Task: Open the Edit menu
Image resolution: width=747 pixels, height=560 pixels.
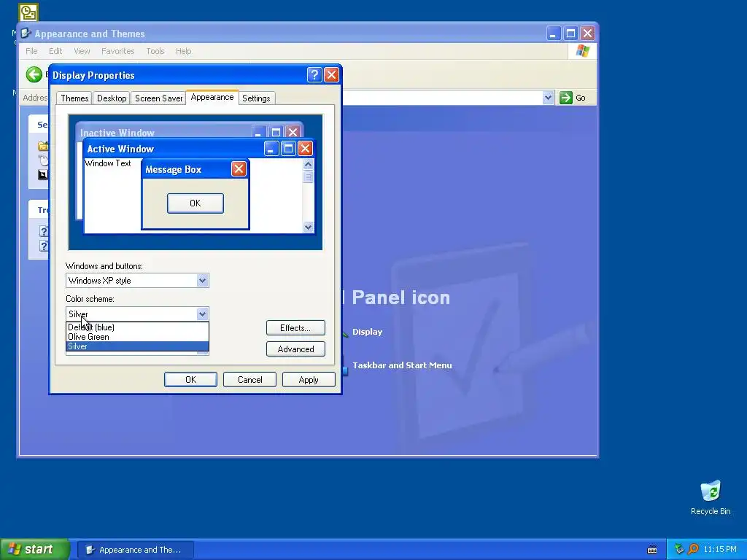Action: click(55, 51)
